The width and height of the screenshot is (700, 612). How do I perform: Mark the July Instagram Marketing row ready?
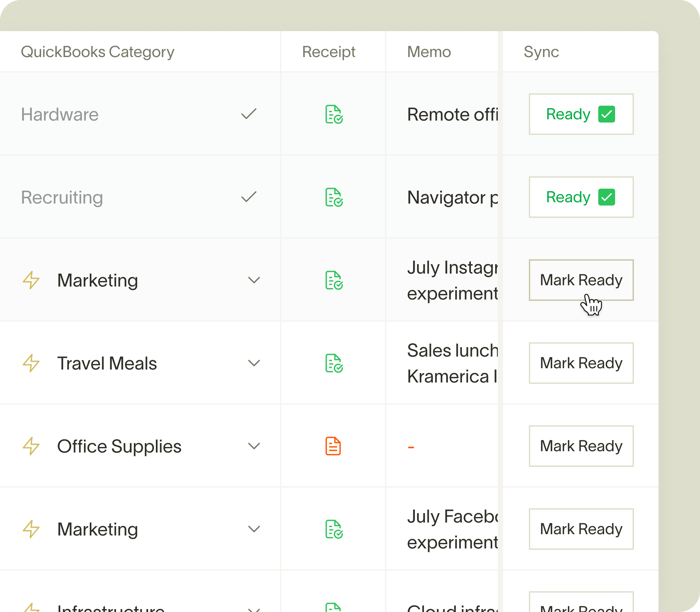(581, 280)
